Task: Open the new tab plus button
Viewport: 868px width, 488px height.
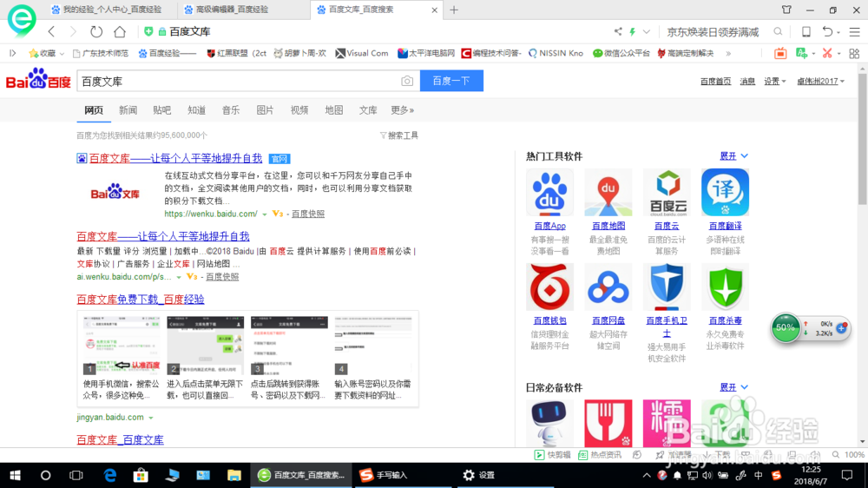Action: coord(454,10)
